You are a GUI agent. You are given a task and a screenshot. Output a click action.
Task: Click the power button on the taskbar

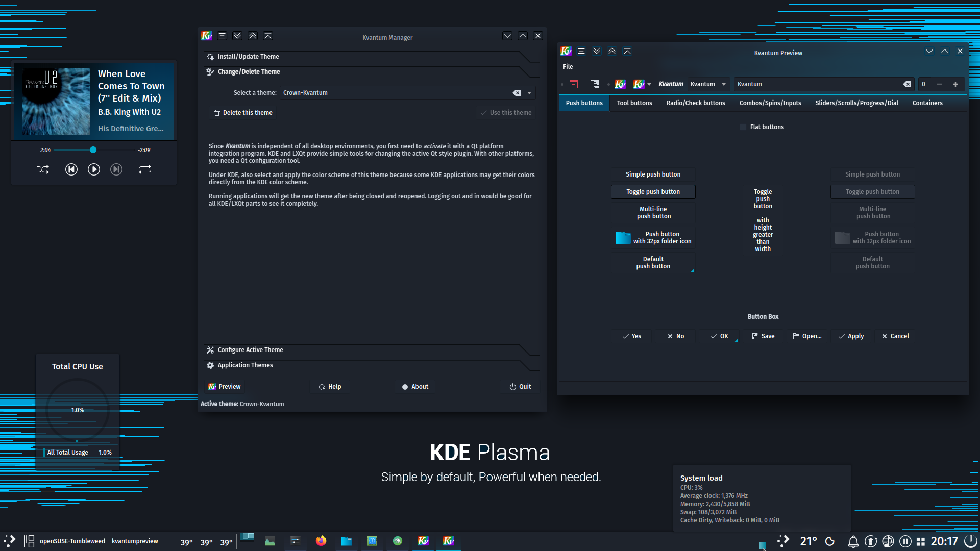[x=970, y=541]
